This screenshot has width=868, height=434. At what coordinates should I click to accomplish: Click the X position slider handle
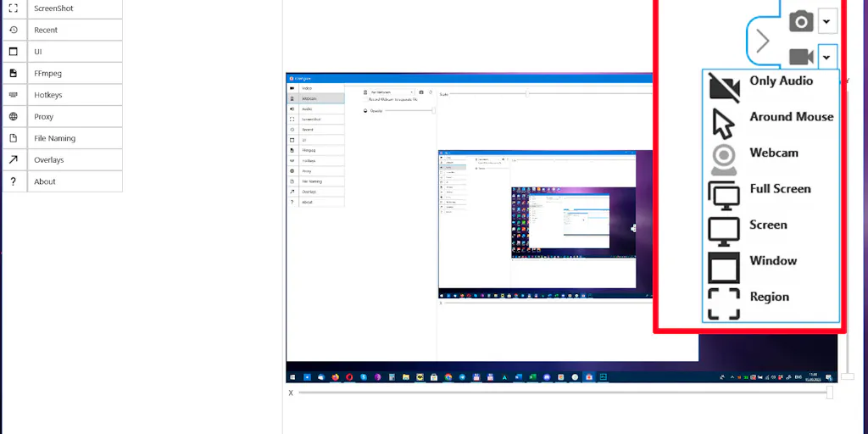pos(829,392)
